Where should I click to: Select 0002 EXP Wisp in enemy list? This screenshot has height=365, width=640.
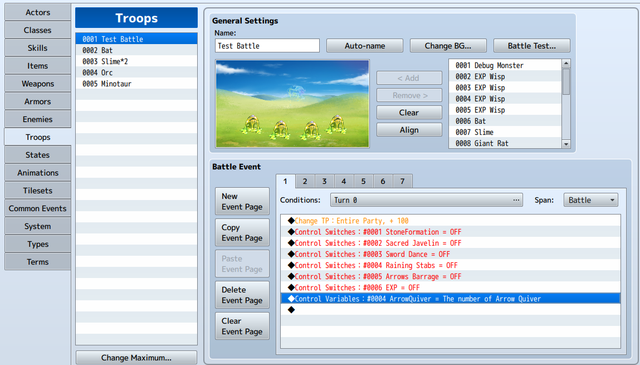point(505,76)
